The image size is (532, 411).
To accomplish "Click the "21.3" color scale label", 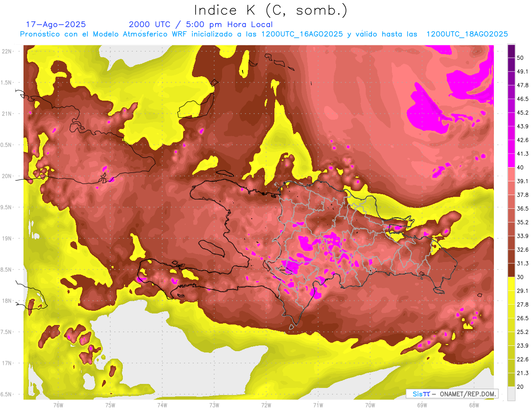I will point(523,373).
